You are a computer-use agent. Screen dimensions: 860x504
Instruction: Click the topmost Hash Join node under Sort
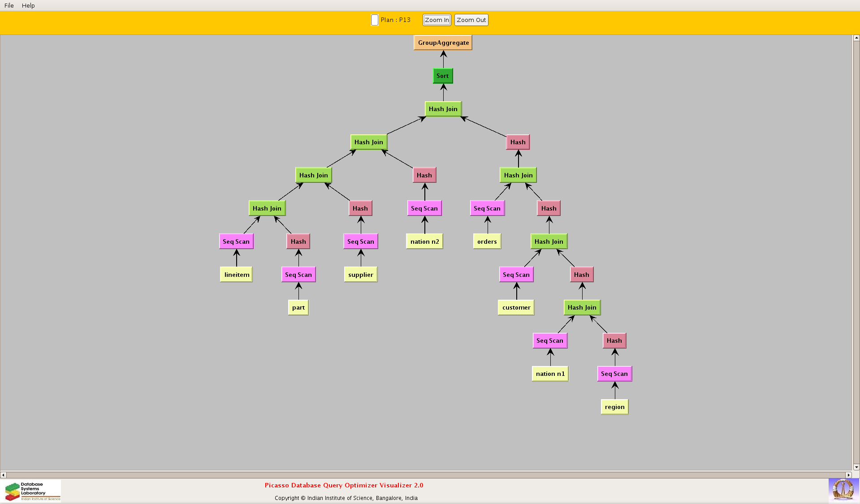coord(443,109)
